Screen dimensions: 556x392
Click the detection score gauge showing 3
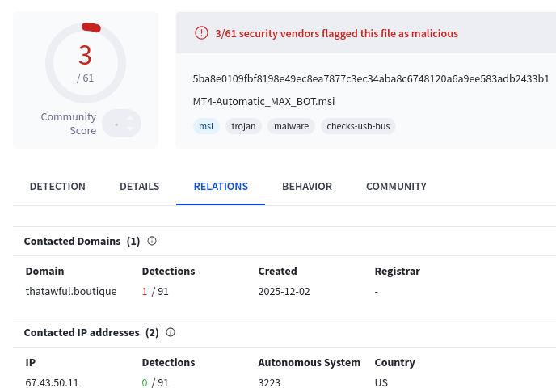[86, 63]
